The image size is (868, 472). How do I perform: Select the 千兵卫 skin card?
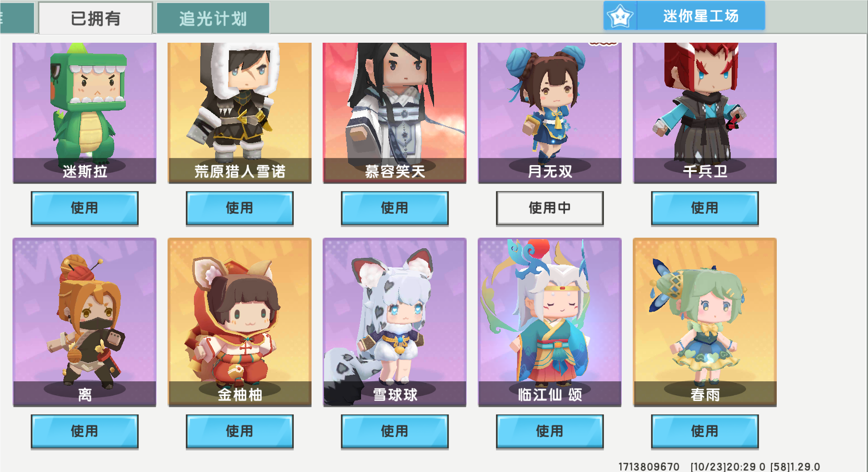pyautogui.click(x=705, y=113)
